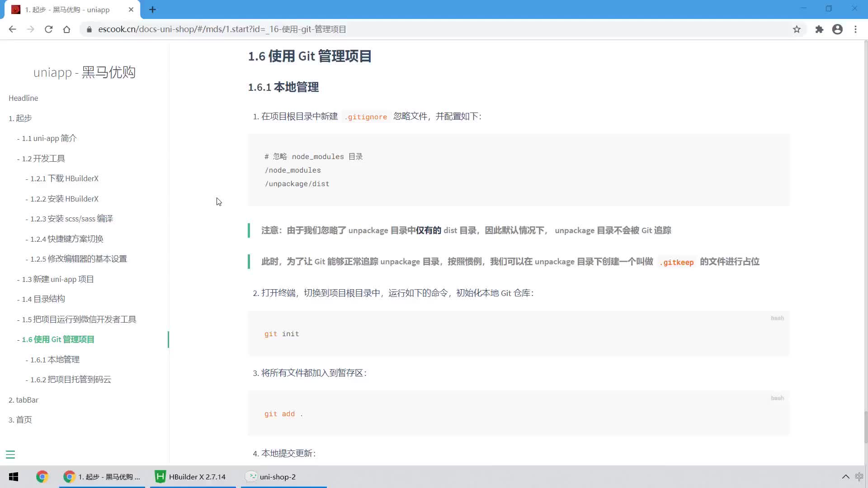Screen dimensions: 868x488
Task: Open the Windows Start menu
Action: (14, 477)
